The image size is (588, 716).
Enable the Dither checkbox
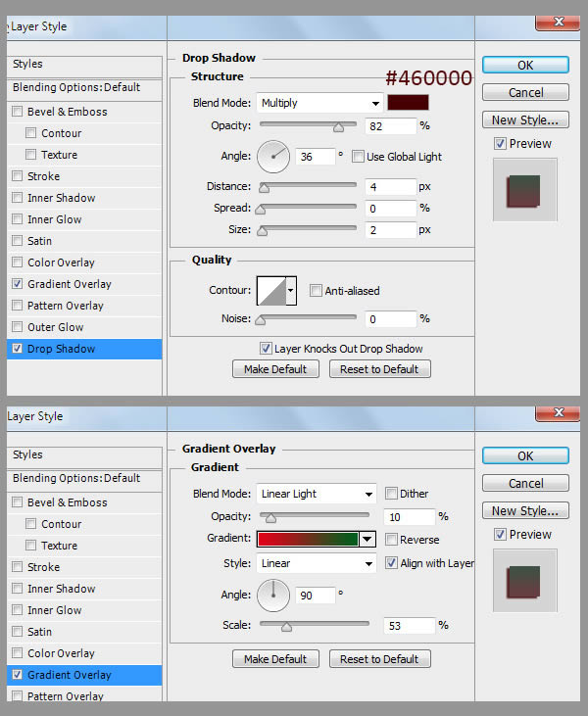392,494
